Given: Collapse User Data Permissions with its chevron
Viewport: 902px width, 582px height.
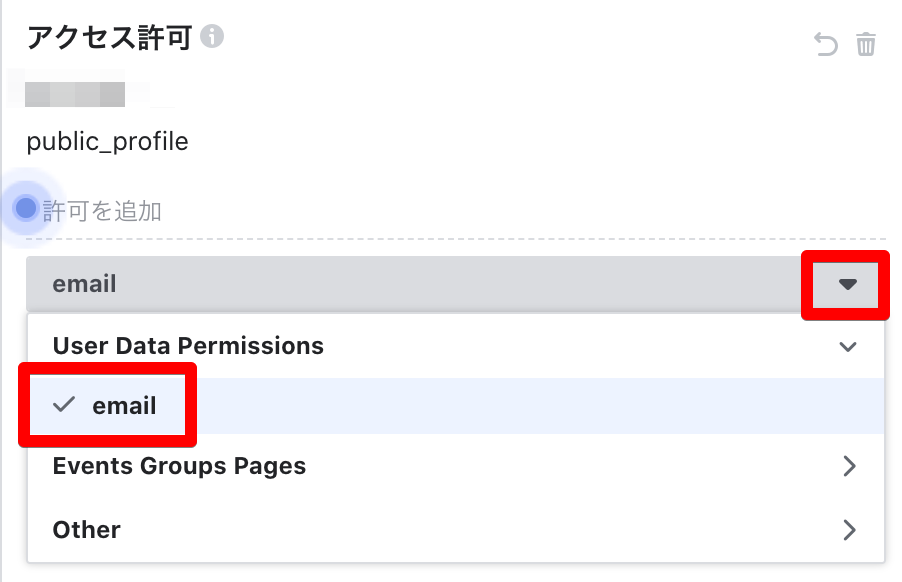Looking at the screenshot, I should 848,347.
